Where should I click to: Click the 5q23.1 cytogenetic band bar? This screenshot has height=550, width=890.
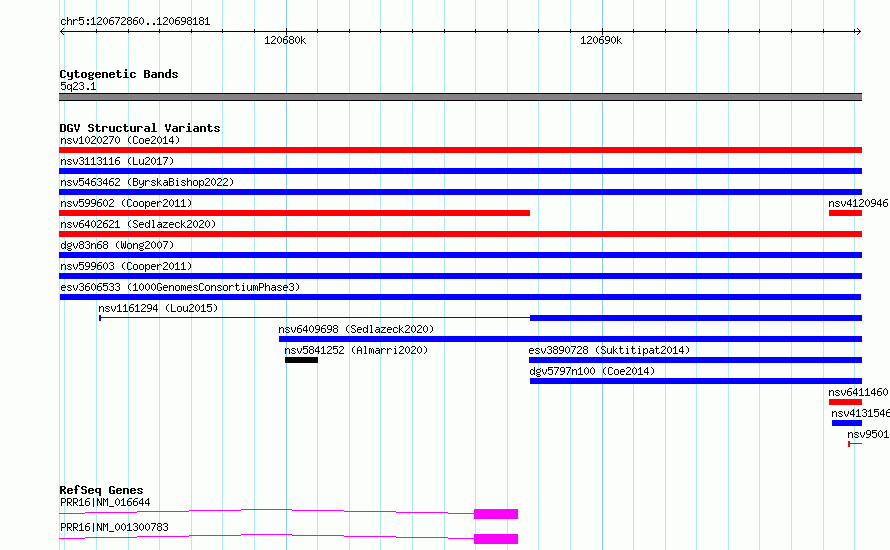coord(460,97)
